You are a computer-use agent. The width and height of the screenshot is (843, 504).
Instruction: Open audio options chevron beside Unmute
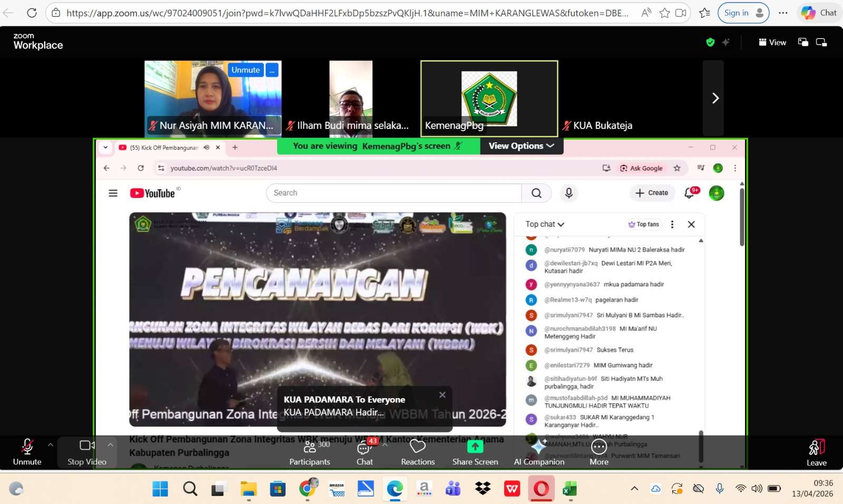(51, 445)
